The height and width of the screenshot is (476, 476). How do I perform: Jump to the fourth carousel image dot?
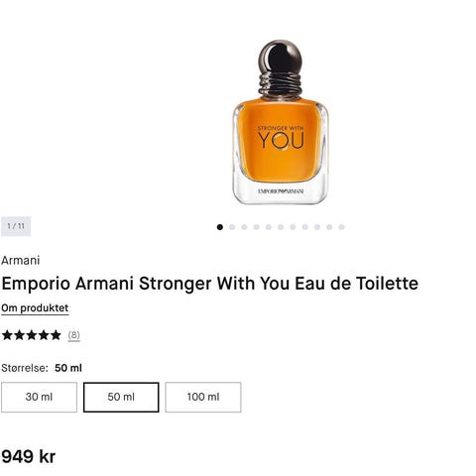pyautogui.click(x=256, y=227)
